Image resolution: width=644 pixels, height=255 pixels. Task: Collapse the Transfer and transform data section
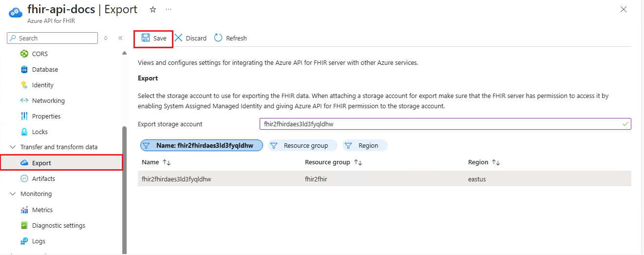coord(13,147)
